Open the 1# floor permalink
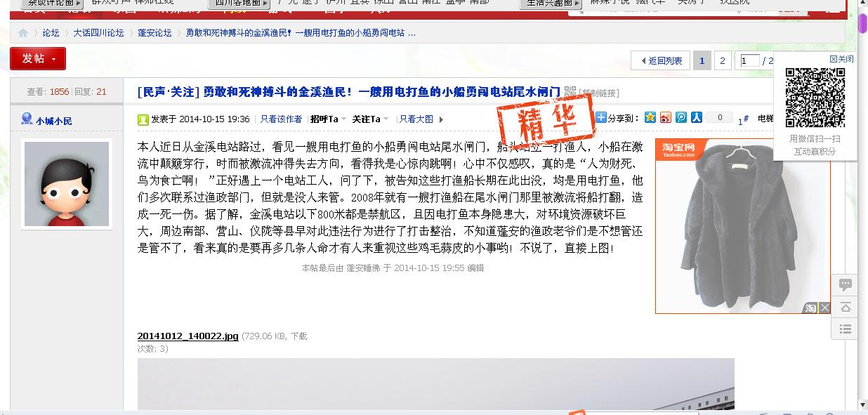 tap(743, 120)
